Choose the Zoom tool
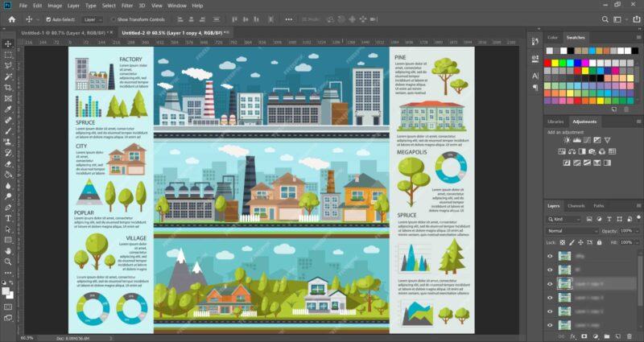The width and height of the screenshot is (644, 342). 8,261
